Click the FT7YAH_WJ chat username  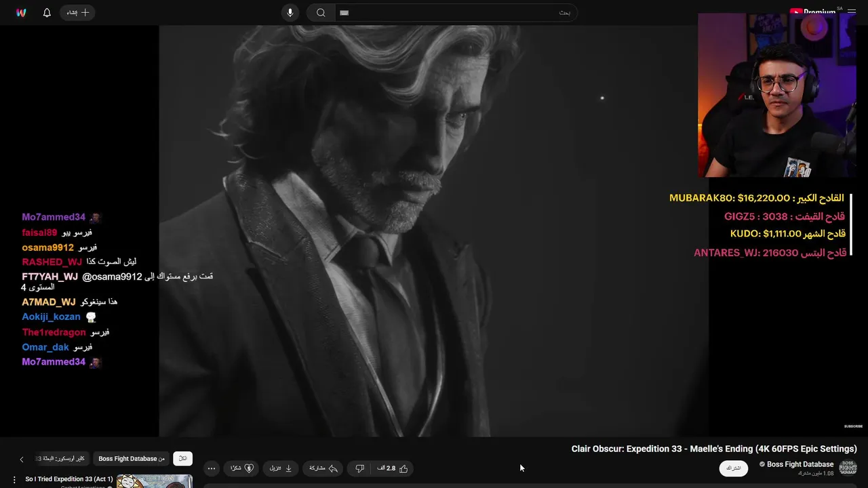50,277
